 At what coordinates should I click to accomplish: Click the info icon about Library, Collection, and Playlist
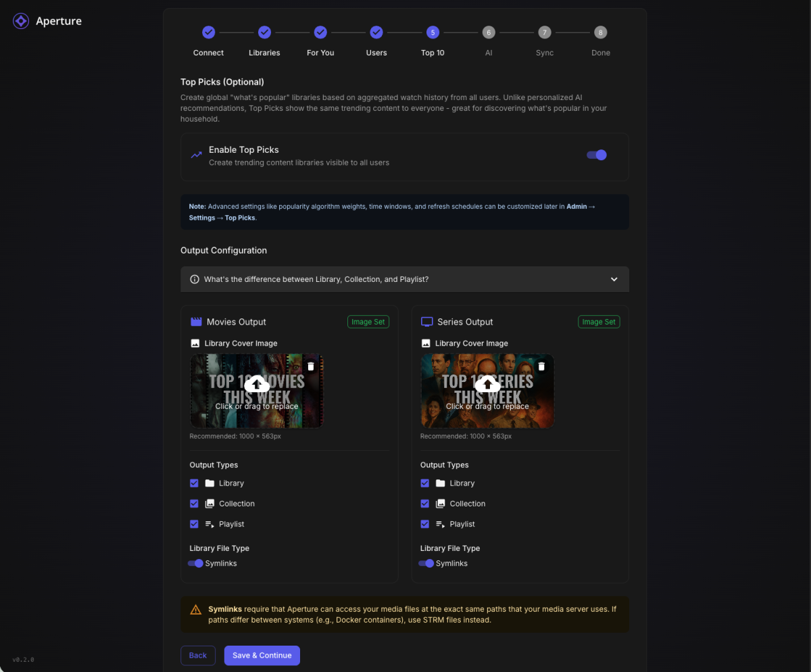click(x=194, y=279)
